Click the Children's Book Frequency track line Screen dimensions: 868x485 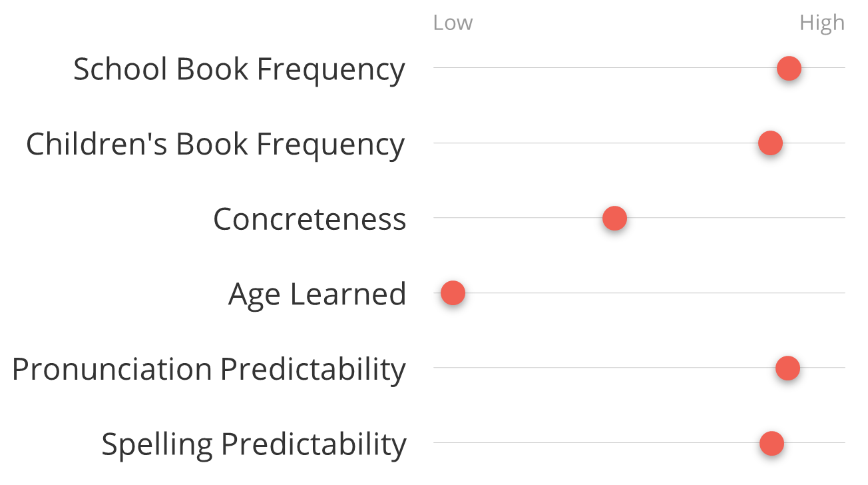(639, 143)
